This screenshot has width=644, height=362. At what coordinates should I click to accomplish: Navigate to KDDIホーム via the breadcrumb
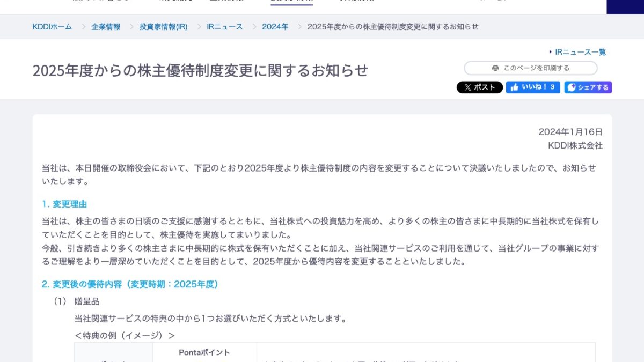[53, 26]
